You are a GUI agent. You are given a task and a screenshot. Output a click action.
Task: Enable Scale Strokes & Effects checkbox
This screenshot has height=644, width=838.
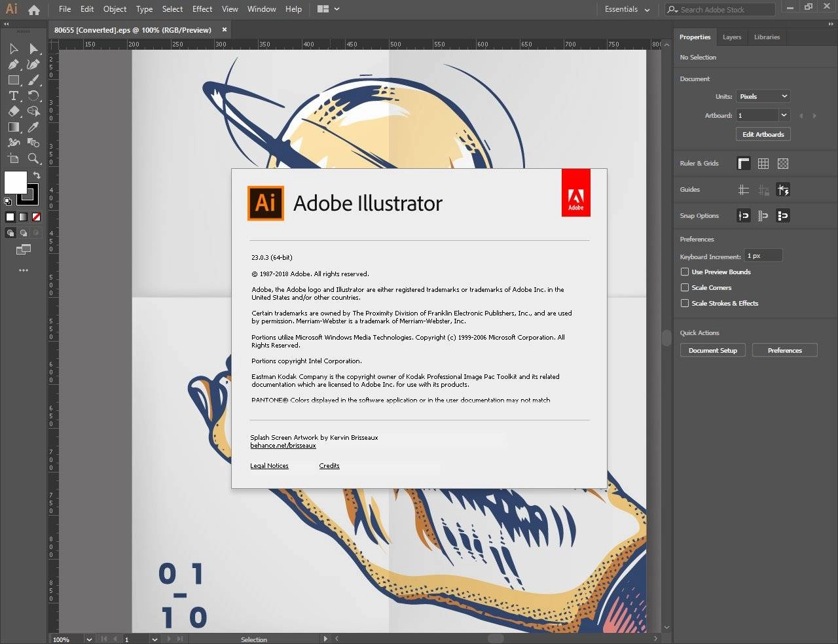[685, 303]
